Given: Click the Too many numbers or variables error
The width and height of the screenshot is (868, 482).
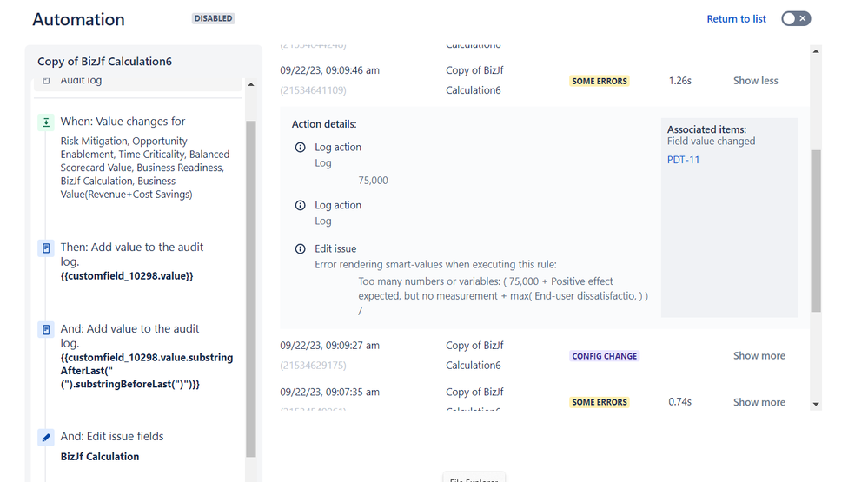Looking at the screenshot, I should pos(503,296).
